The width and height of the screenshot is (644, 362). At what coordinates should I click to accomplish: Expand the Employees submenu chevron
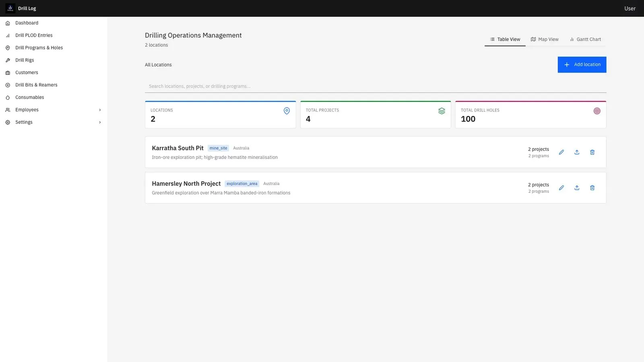(x=100, y=110)
